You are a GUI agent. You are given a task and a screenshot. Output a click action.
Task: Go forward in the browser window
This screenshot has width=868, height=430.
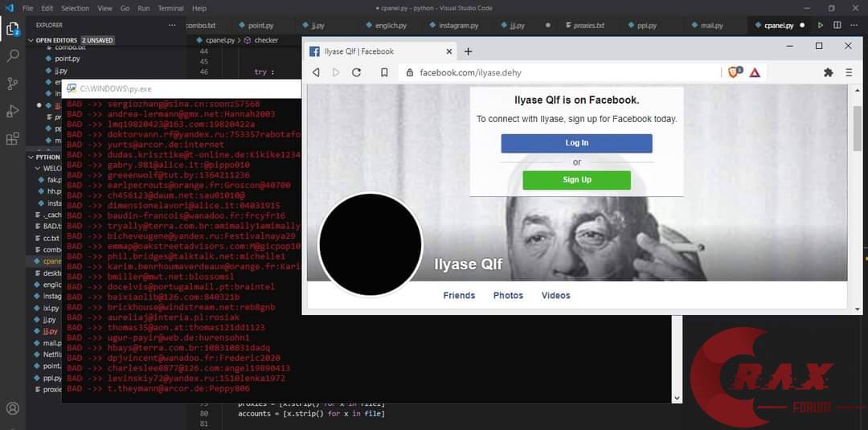(x=336, y=72)
